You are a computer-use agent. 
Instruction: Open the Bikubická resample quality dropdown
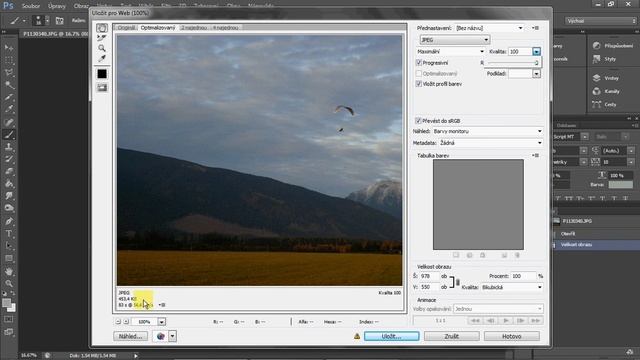512,287
